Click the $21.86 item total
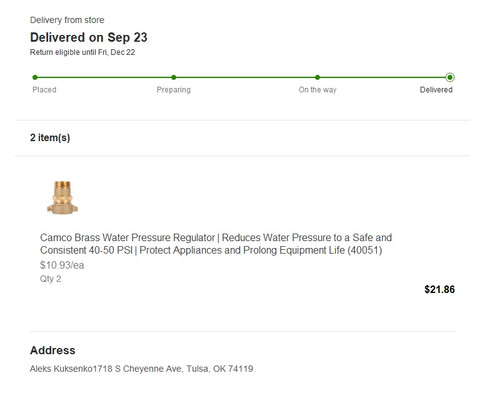Image resolution: width=500 pixels, height=416 pixels. click(439, 289)
